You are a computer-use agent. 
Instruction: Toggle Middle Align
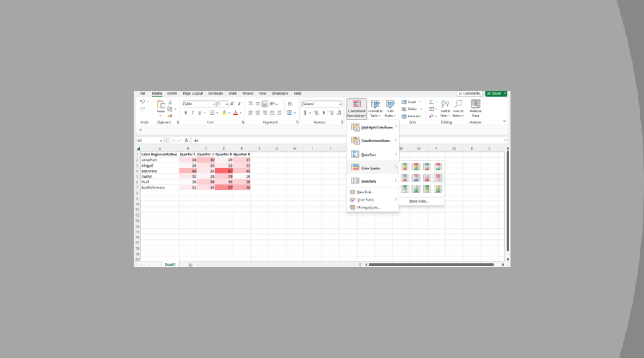pyautogui.click(x=258, y=104)
